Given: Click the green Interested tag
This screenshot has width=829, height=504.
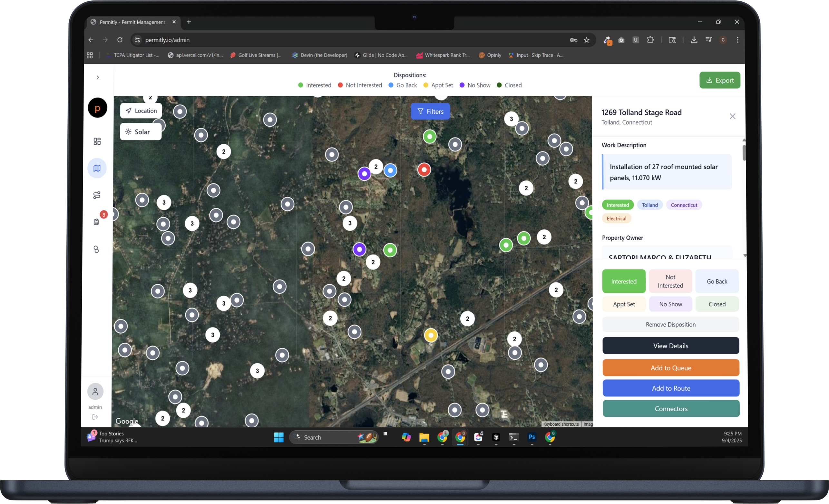Looking at the screenshot, I should [x=618, y=205].
